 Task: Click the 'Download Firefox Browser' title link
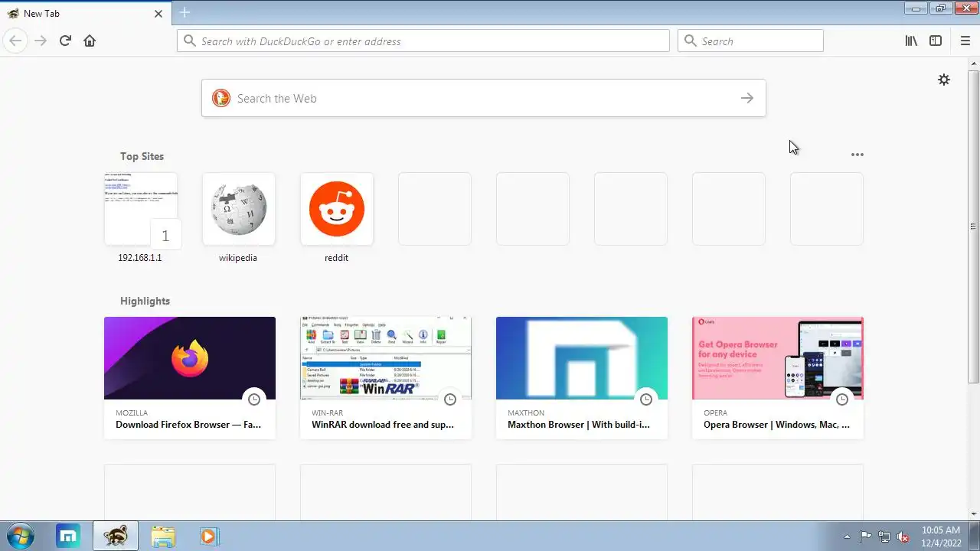pos(188,425)
